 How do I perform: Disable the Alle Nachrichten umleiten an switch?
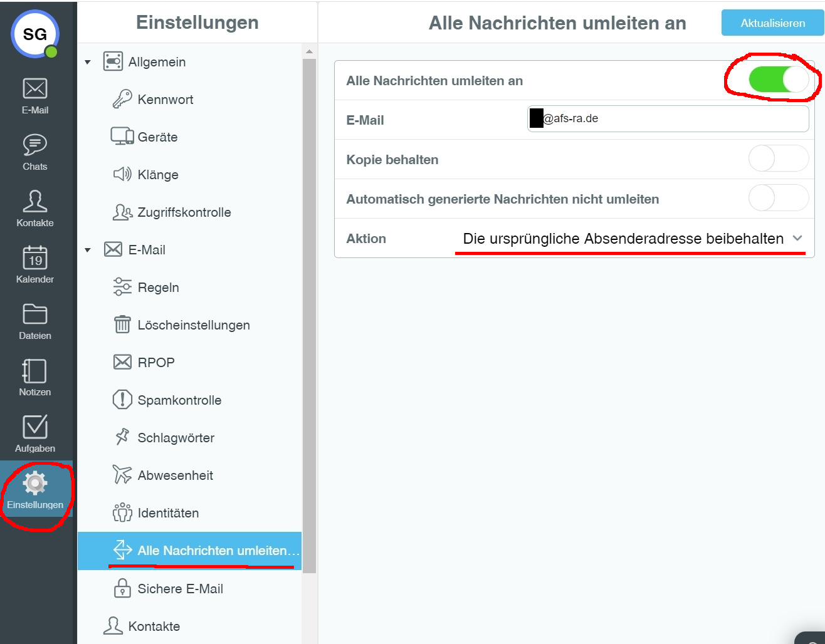778,80
